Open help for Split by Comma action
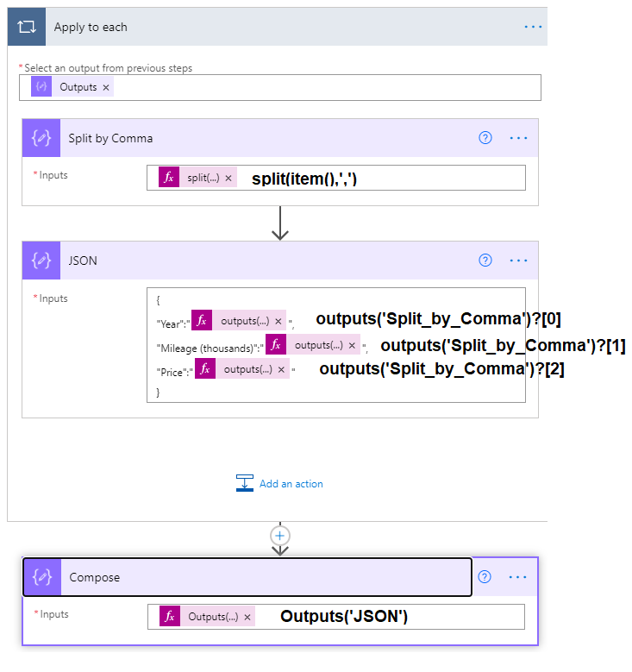 click(x=485, y=138)
